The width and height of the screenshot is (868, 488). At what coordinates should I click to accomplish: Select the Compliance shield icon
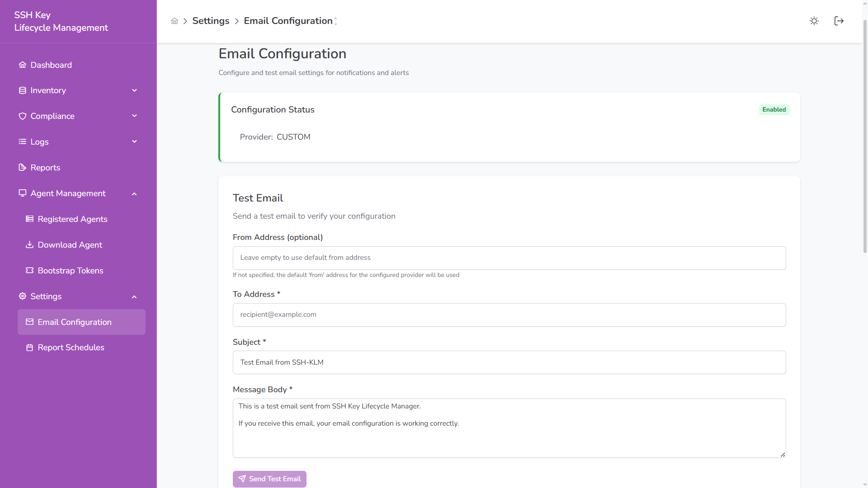tap(22, 116)
